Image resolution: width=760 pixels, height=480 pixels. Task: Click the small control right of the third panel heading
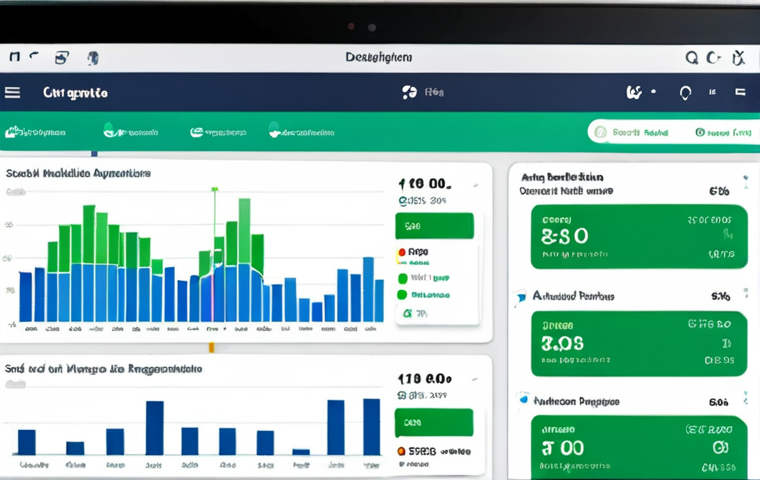[x=746, y=399]
